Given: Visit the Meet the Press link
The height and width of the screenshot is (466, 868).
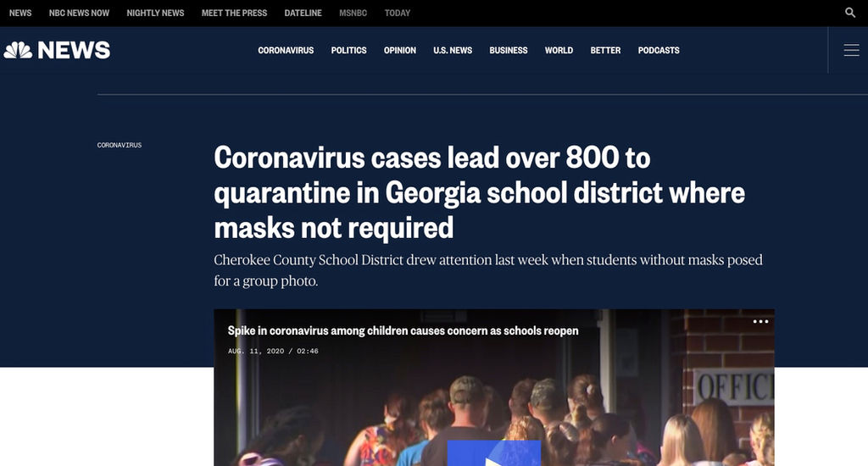Looking at the screenshot, I should click(x=234, y=13).
